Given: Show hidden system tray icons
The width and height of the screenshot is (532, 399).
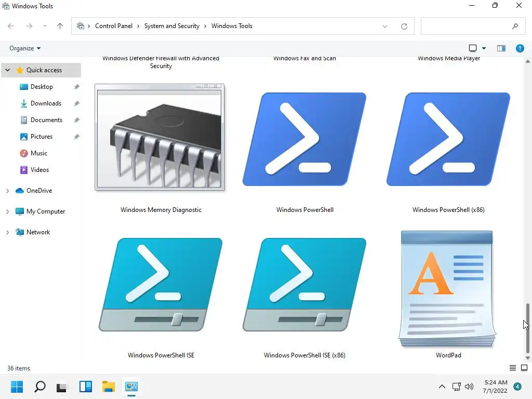Looking at the screenshot, I should pos(442,387).
